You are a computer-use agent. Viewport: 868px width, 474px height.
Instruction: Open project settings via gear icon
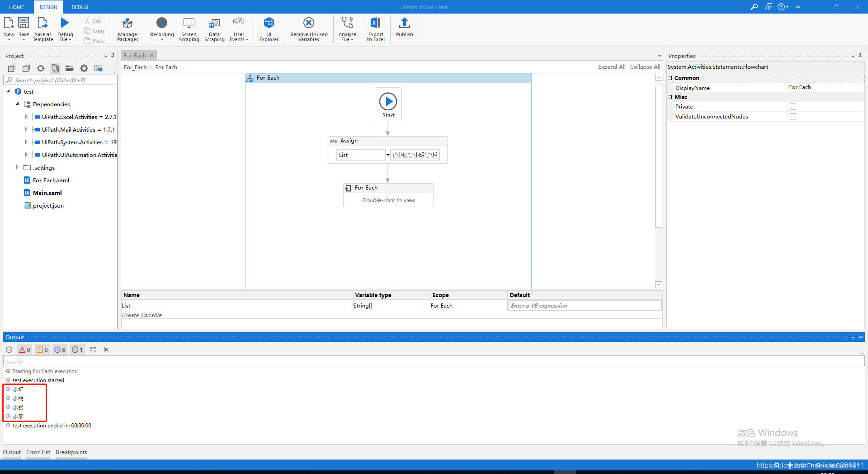[x=84, y=68]
